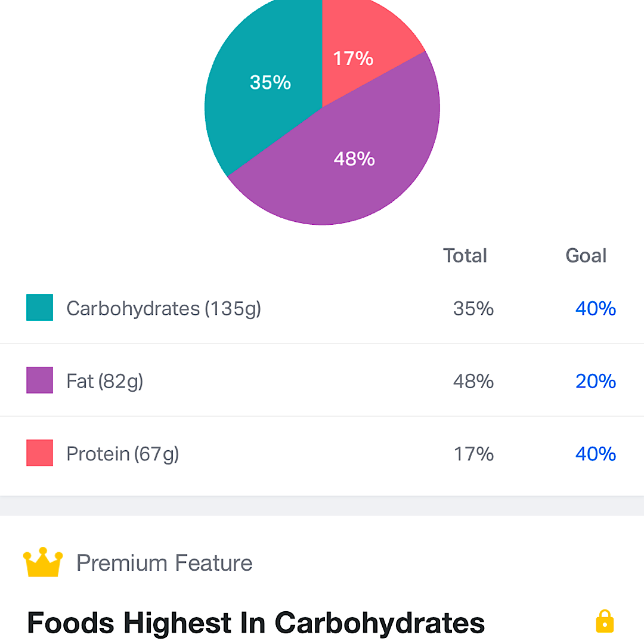Viewport: 644px width, 644px height.
Task: Click the 48% Fat total value
Action: click(x=473, y=381)
